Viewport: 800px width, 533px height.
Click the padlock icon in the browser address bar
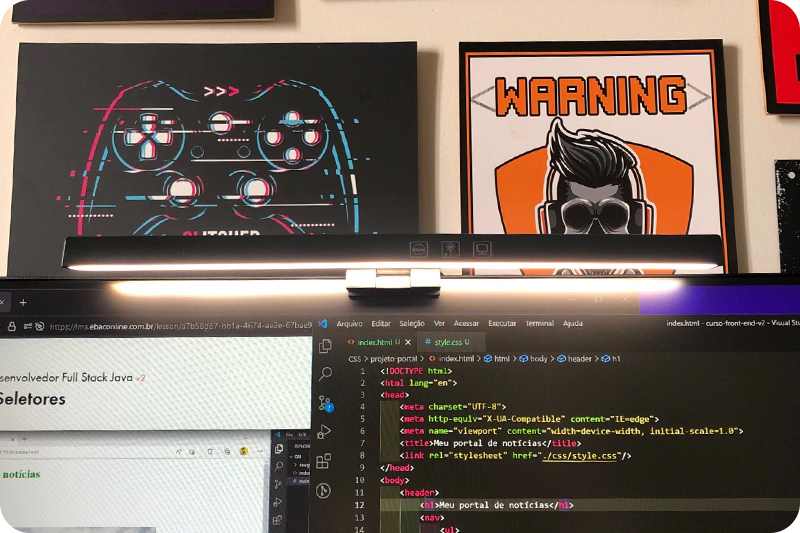click(x=12, y=326)
